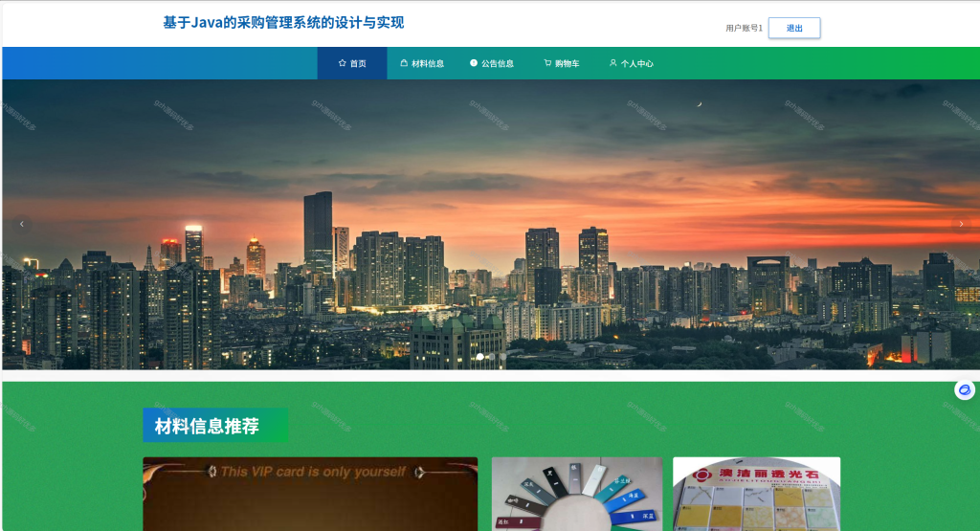
Task: Click the shopping cart icon in navbar
Action: 547,63
